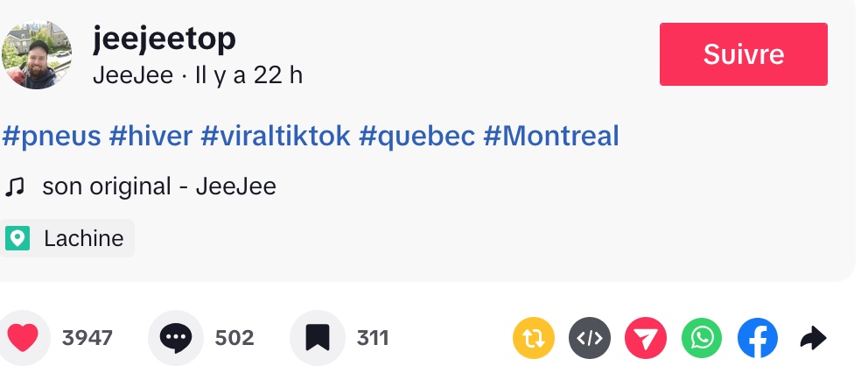Screen dimensions: 868x380
Task: Open the #viraltiktok hashtag
Action: 276,136
